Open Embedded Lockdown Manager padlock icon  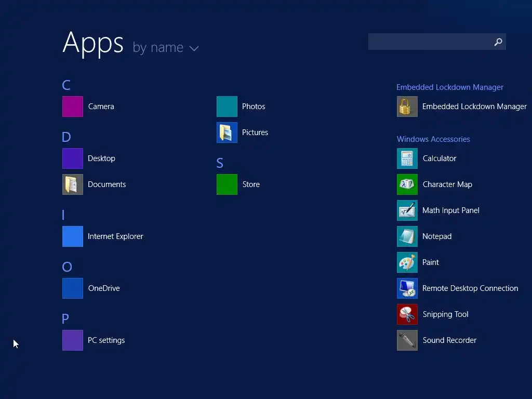(x=407, y=107)
